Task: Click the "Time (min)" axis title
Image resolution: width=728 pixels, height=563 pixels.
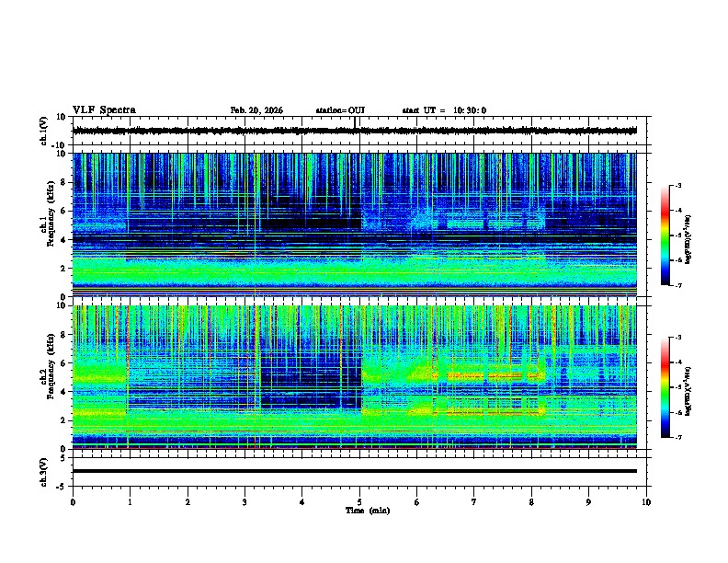Action: pos(368,511)
